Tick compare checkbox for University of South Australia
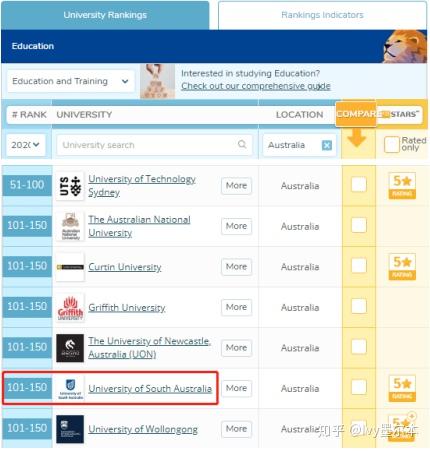This screenshot has height=451, width=430. (359, 387)
